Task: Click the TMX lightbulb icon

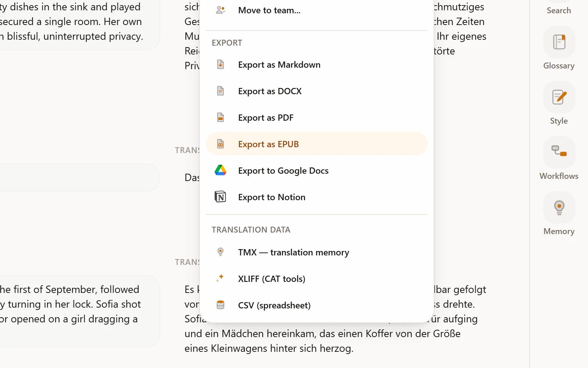Action: 220,252
